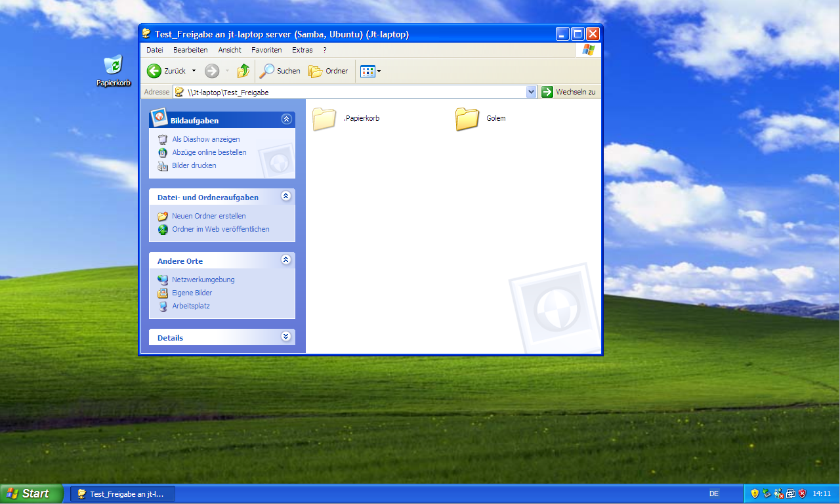The width and height of the screenshot is (840, 504).
Task: Click the Arbeitsplatz computer icon
Action: 163,306
